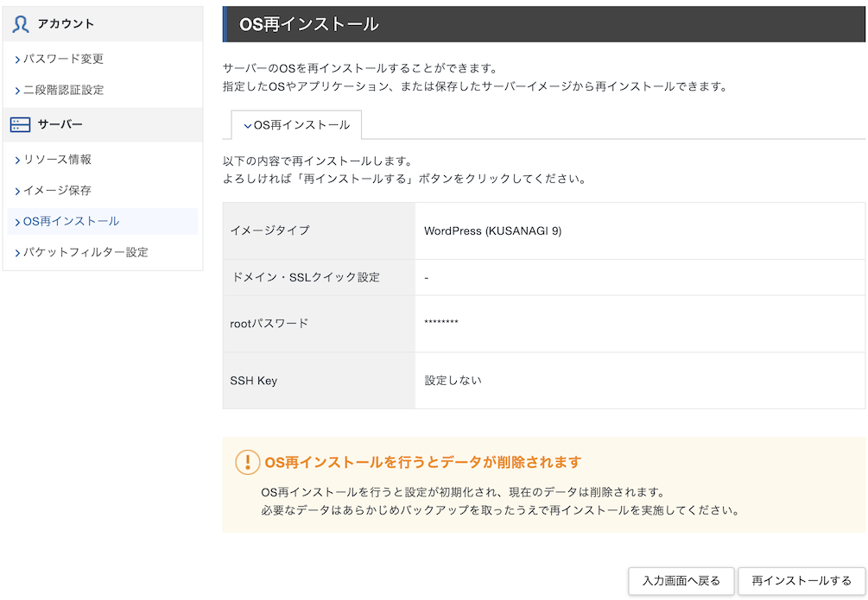Click the アカウント section header
Image resolution: width=868 pixels, height=600 pixels.
(x=66, y=24)
